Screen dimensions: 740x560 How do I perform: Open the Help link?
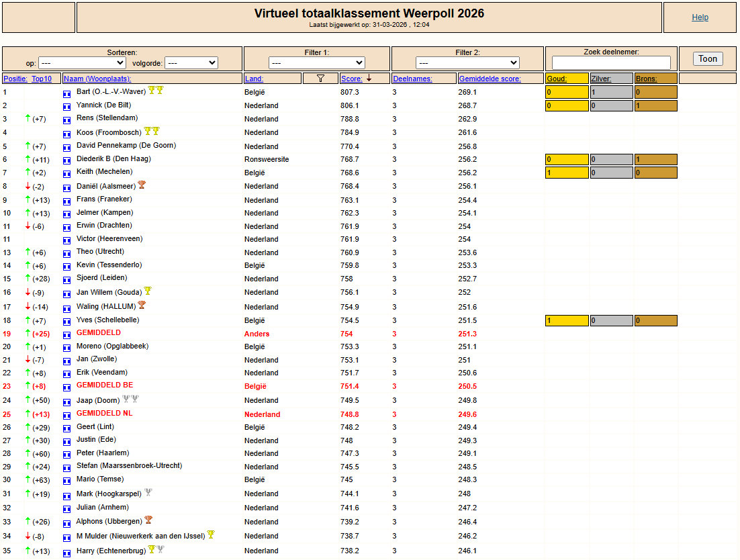click(700, 17)
